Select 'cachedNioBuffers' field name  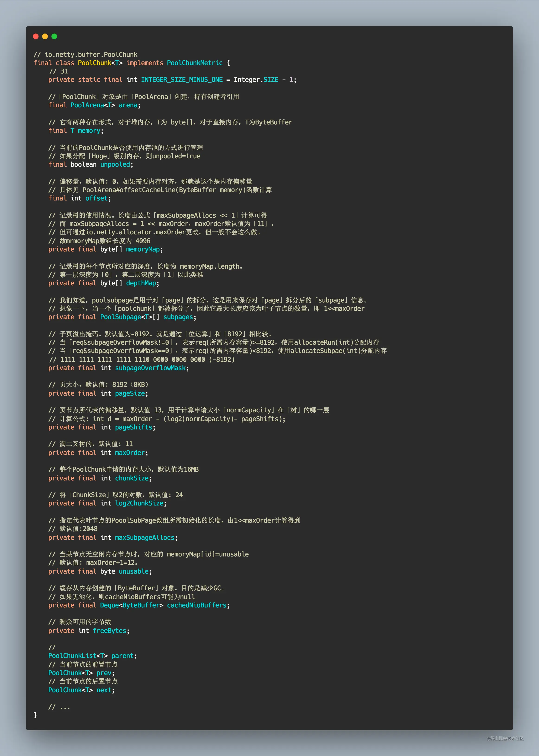pos(197,605)
